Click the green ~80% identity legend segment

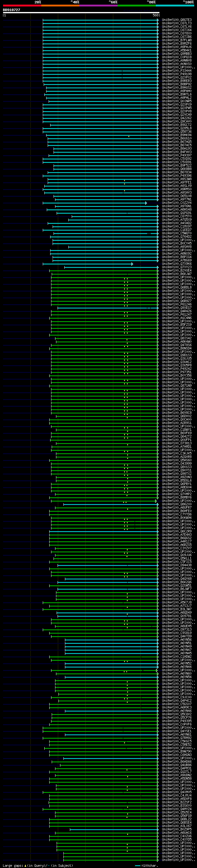[x=137, y=6]
